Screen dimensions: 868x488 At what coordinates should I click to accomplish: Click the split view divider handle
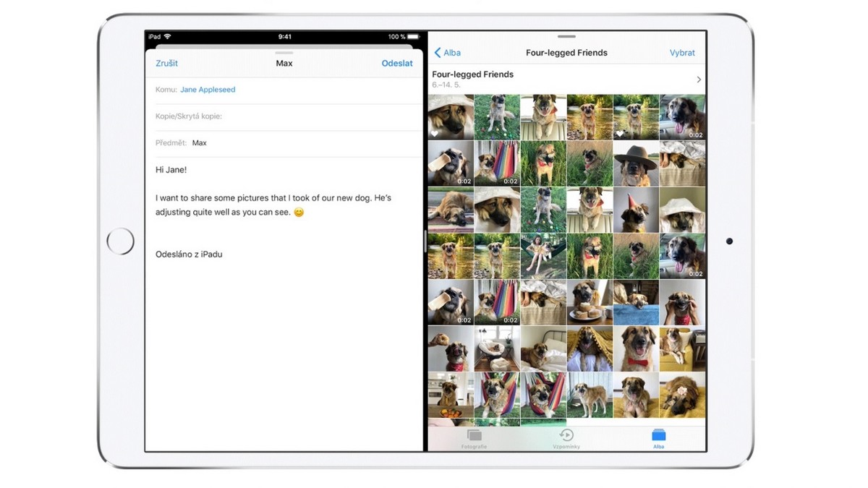425,241
